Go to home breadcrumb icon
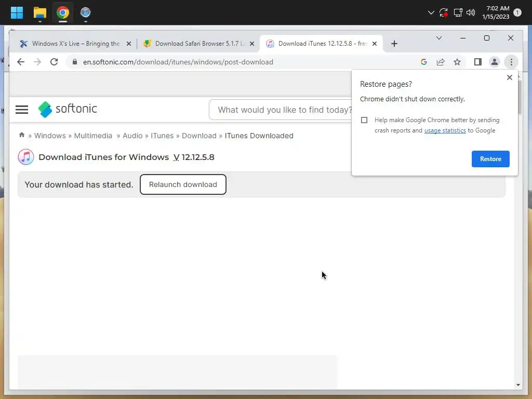 tap(22, 135)
